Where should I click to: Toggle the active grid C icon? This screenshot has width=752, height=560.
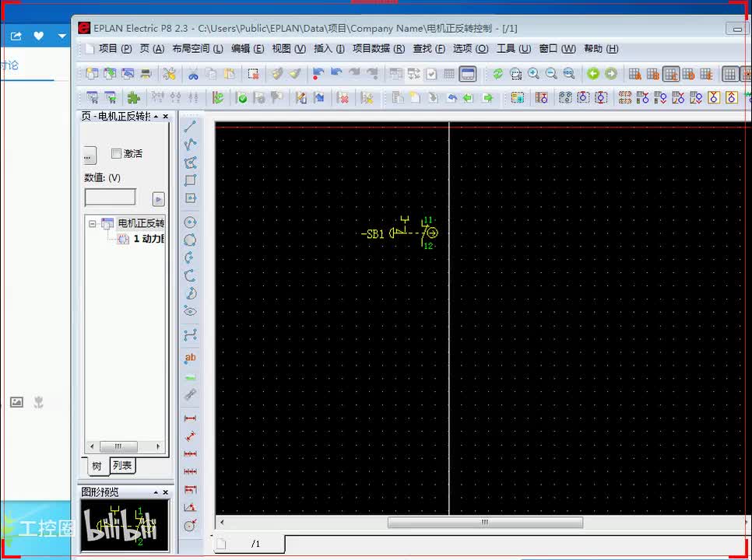click(671, 74)
